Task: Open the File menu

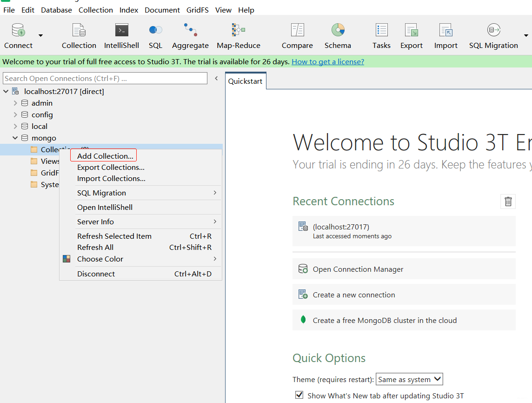Action: 9,10
